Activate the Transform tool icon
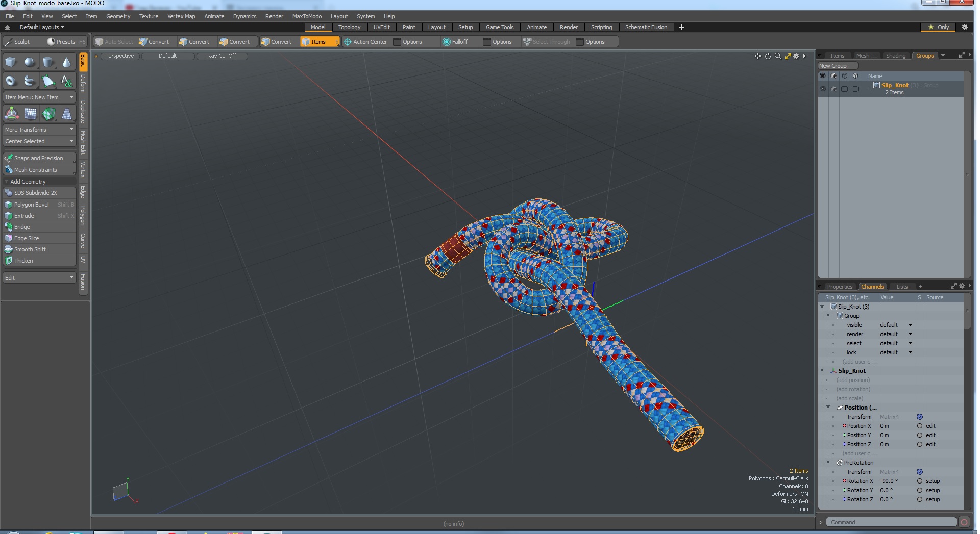The width and height of the screenshot is (980, 534). [x=11, y=114]
